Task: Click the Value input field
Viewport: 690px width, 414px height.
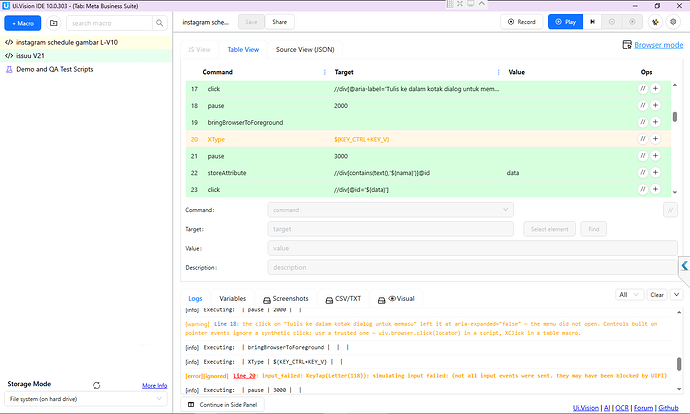Action: [472, 248]
